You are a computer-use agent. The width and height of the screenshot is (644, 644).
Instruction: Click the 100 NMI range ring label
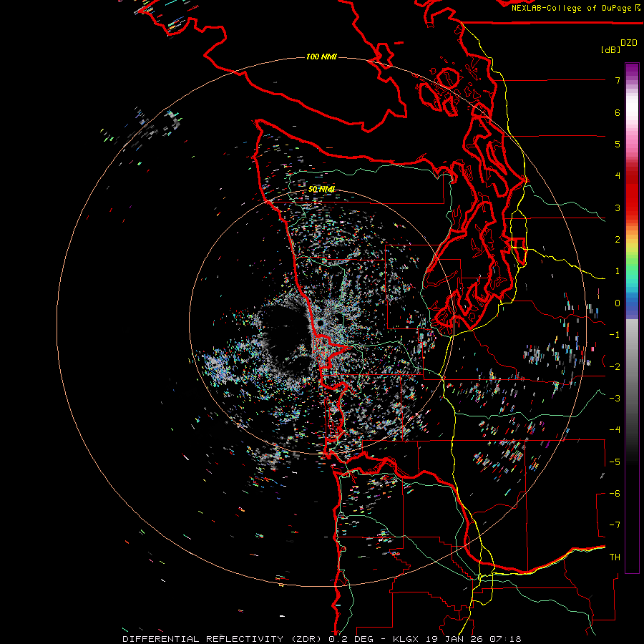click(x=321, y=57)
